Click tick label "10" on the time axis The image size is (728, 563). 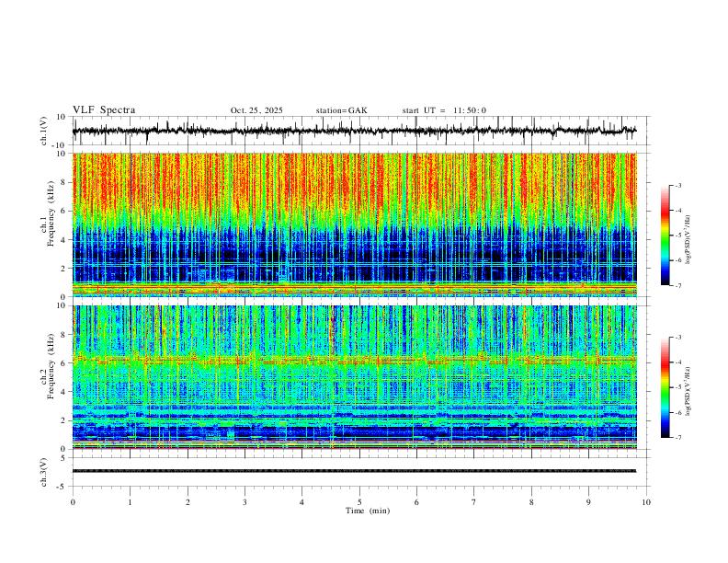646,502
